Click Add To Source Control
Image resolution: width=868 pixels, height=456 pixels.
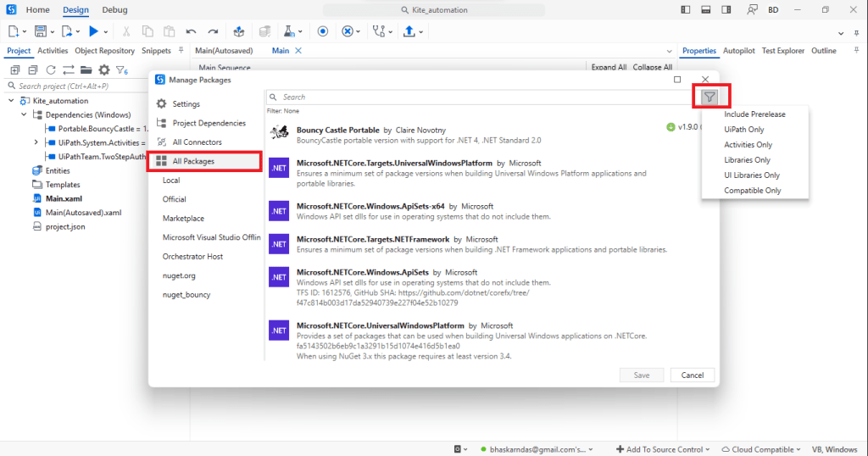(x=665, y=449)
